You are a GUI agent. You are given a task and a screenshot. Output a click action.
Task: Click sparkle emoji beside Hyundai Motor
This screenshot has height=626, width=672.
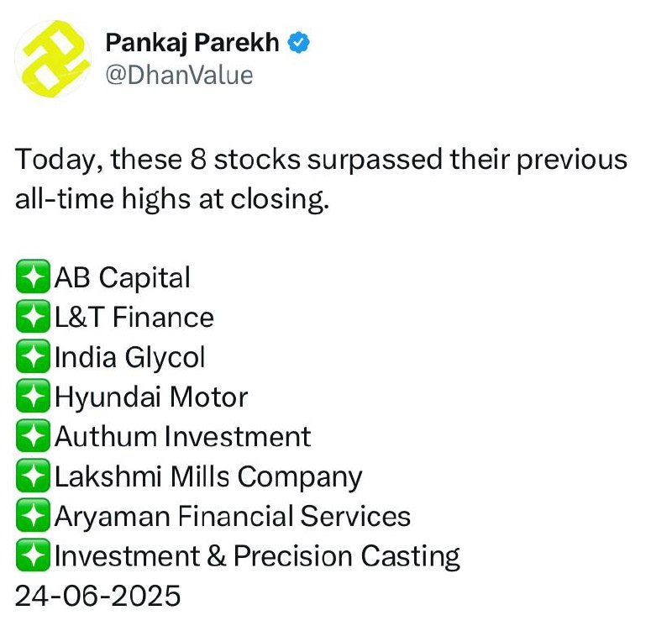click(x=33, y=396)
